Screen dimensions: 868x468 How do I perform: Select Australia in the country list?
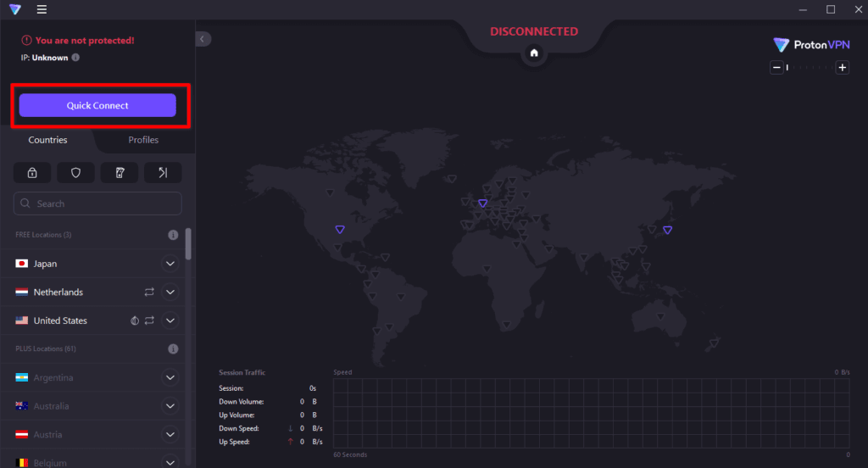pyautogui.click(x=51, y=406)
